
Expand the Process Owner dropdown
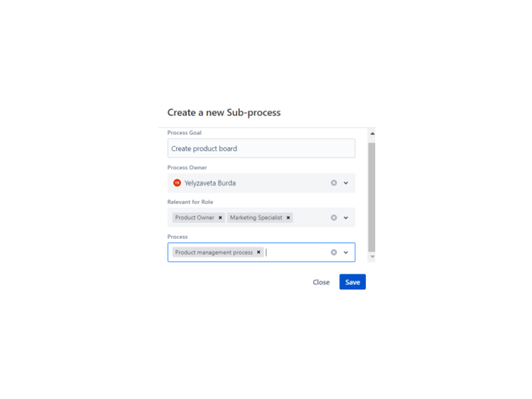346,182
